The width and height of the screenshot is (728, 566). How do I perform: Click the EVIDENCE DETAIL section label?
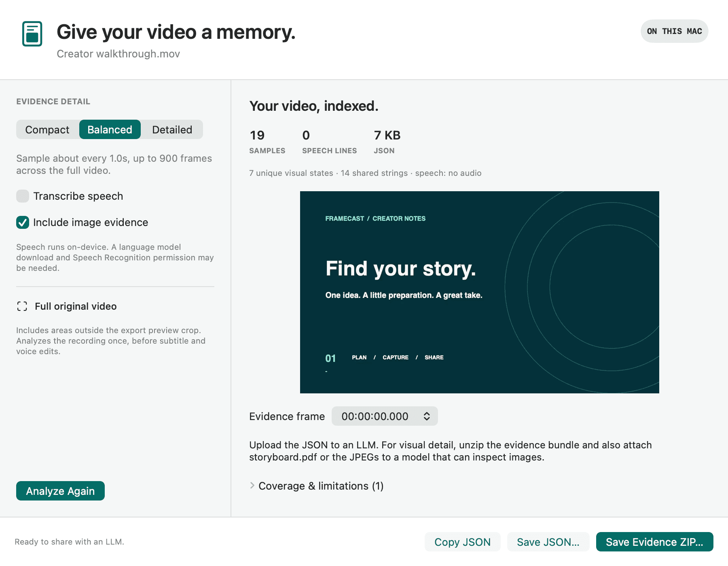click(x=53, y=101)
